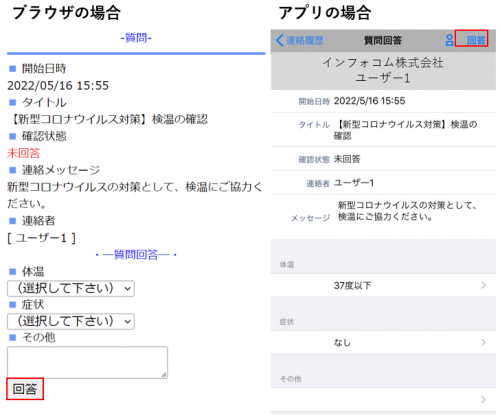Tap the user profile icon in app header

click(x=449, y=40)
